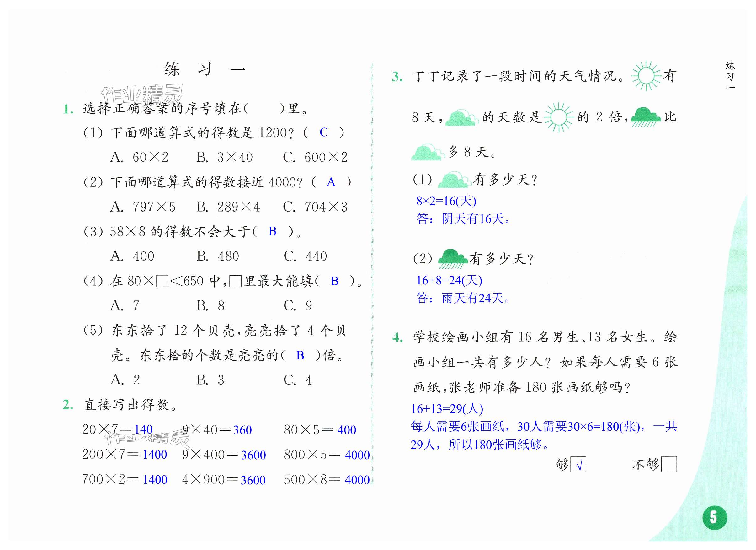Tick the empty 不够 checkbox

(669, 464)
